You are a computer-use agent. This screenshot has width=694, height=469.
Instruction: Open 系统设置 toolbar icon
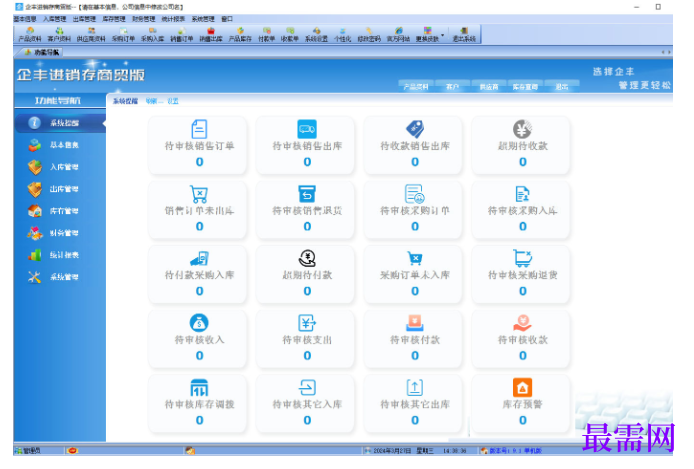coord(316,35)
